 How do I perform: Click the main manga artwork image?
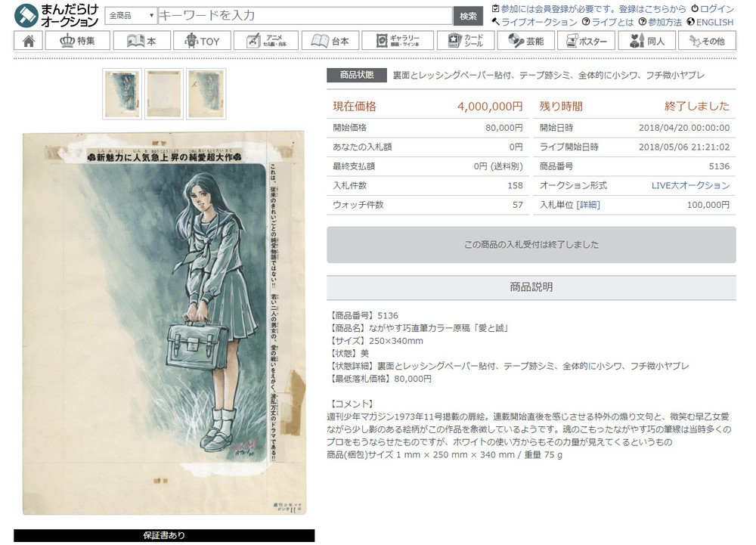pyautogui.click(x=164, y=323)
